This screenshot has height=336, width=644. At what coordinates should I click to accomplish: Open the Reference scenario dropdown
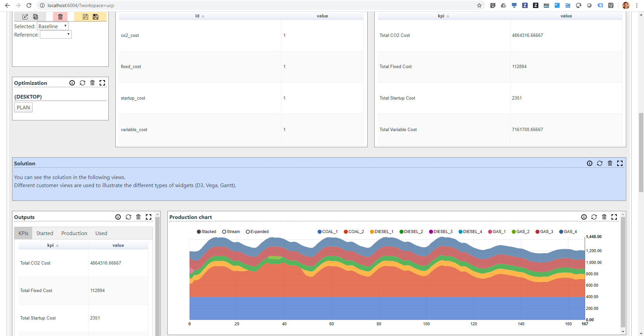56,35
